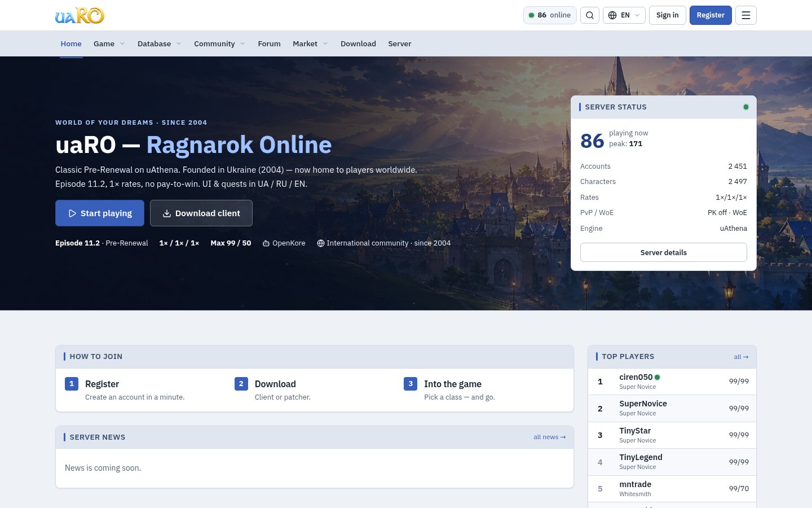
Task: Click the Rates value 1×/1×/1×
Action: 731,198
